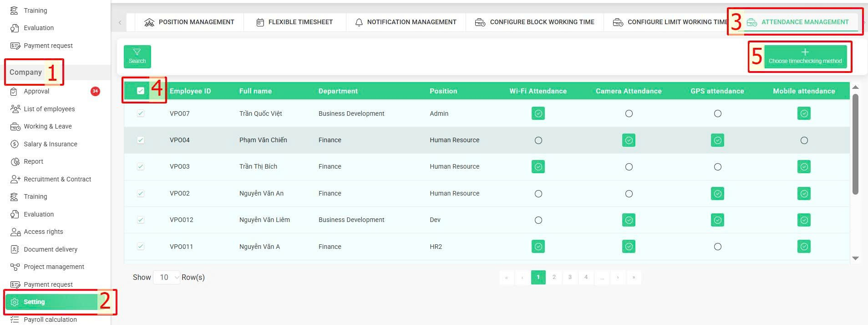Image resolution: width=868 pixels, height=325 pixels.
Task: Go to the previous page with the left arrow
Action: pyautogui.click(x=522, y=277)
